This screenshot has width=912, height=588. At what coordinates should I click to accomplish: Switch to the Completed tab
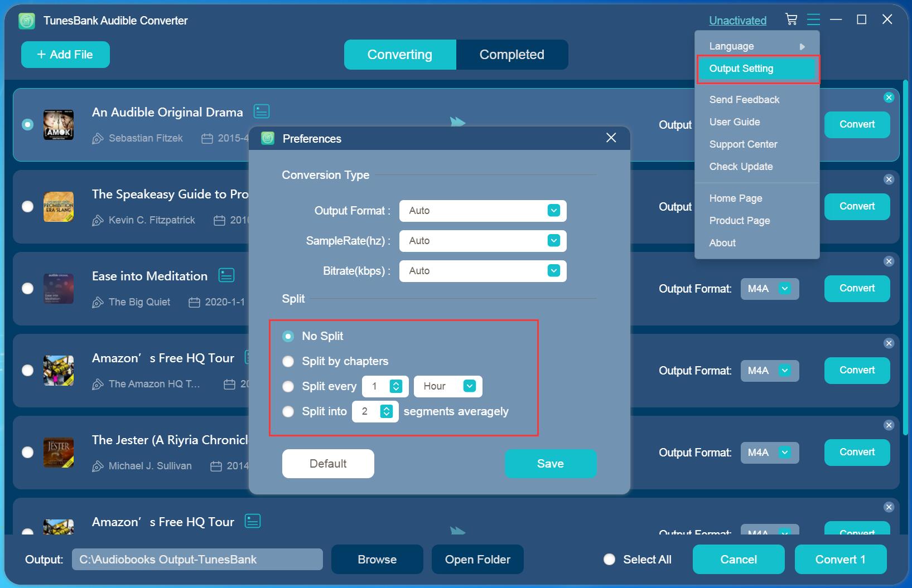click(x=512, y=55)
